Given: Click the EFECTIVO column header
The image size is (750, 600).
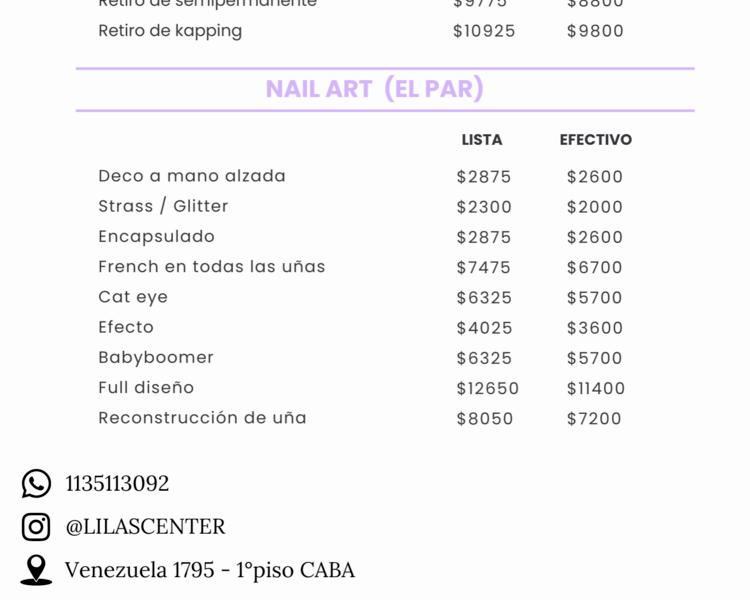Looking at the screenshot, I should (x=596, y=140).
